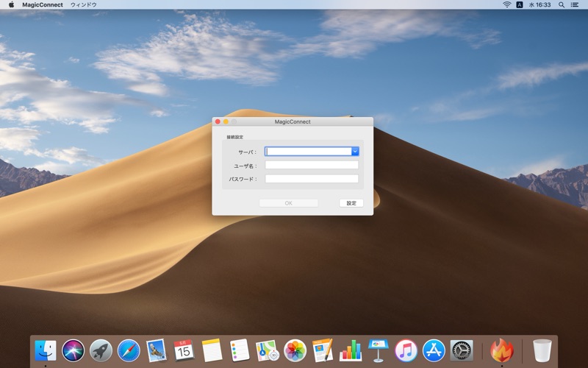Open the MagicConnect application menu
The image size is (588, 368).
click(43, 4)
